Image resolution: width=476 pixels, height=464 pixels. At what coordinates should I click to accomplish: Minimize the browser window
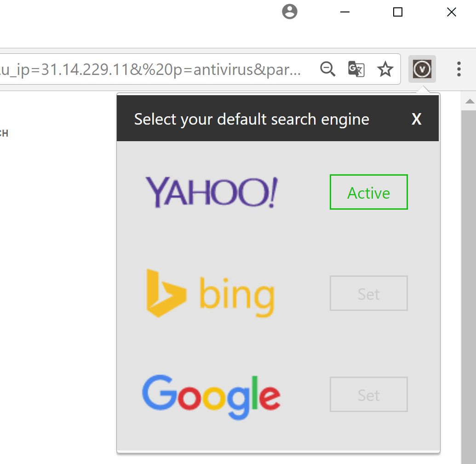345,12
